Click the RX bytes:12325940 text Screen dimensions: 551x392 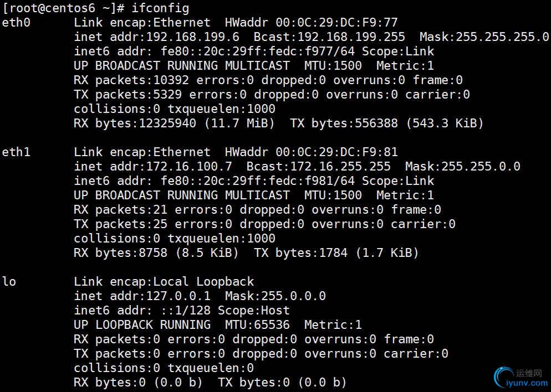click(135, 123)
